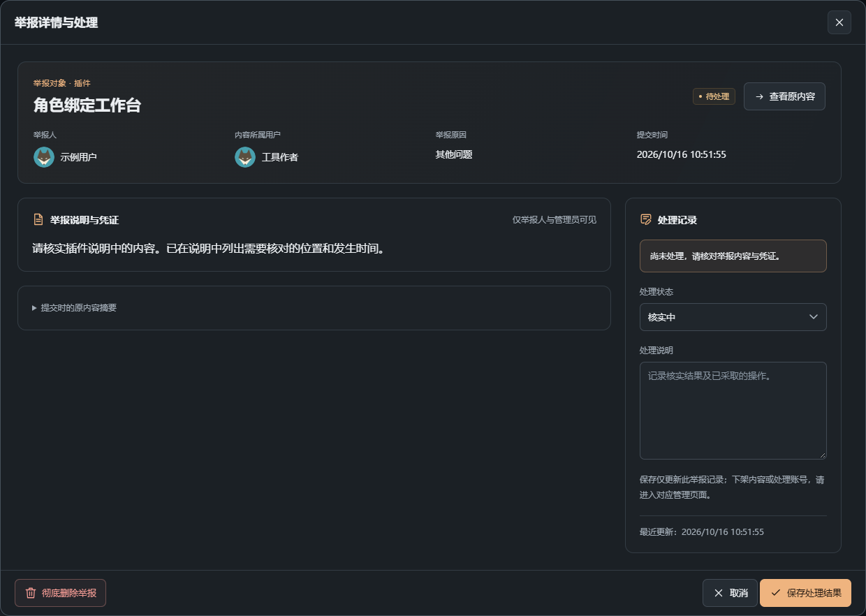Click the 示例用户 reporter avatar

pos(44,157)
